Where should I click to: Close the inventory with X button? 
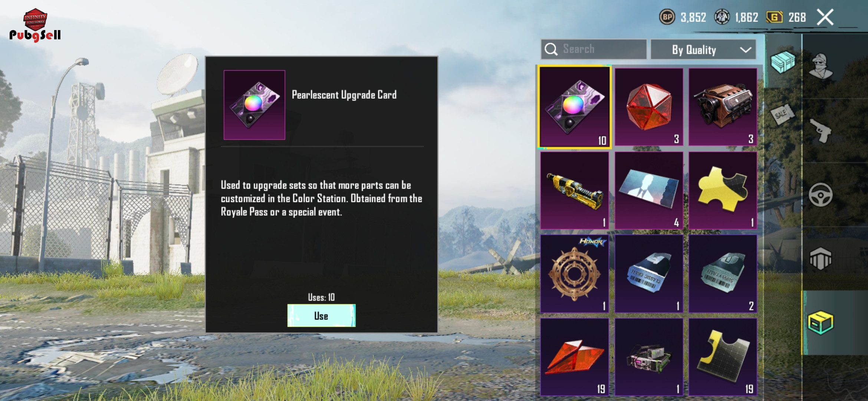tap(825, 17)
